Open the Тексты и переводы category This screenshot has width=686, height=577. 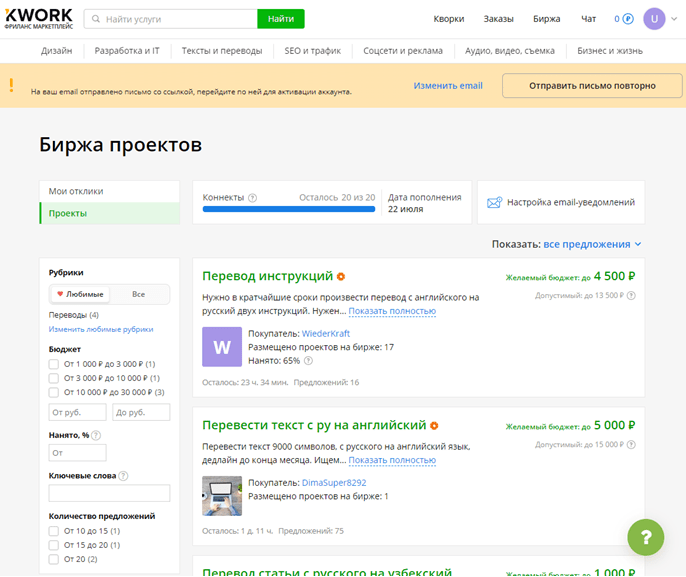pos(222,51)
